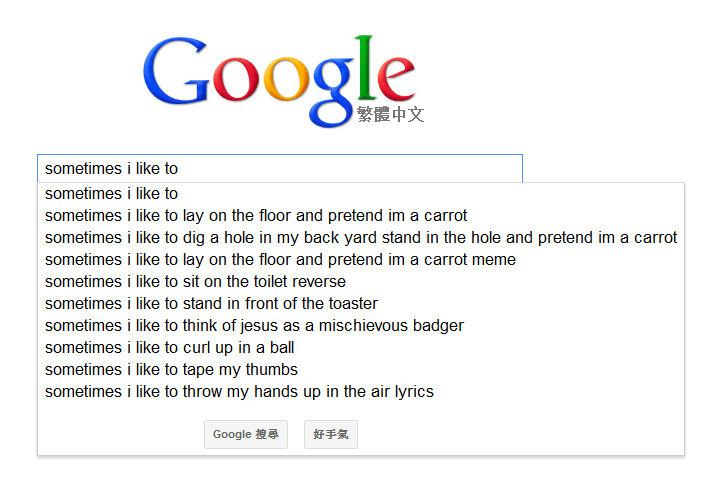Click the green letter l in the logo
Image resolution: width=728 pixels, height=503 pixels.
364,68
